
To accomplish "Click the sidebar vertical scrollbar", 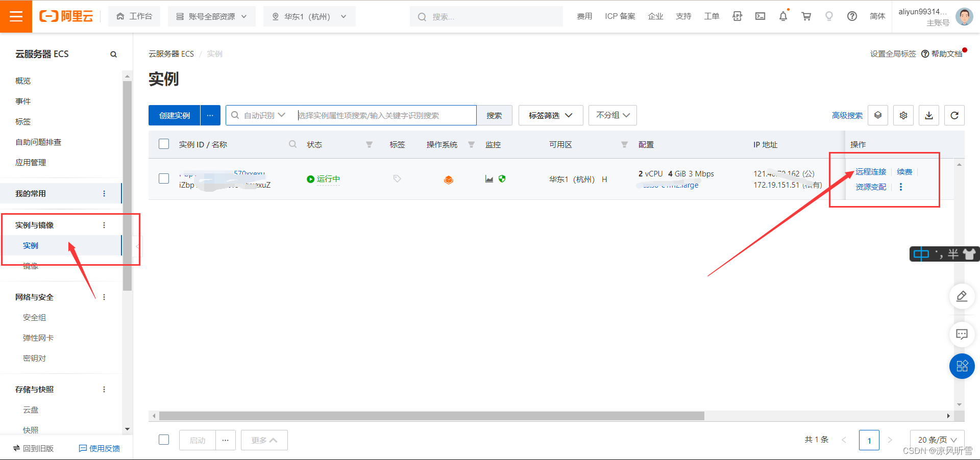I will [x=127, y=186].
